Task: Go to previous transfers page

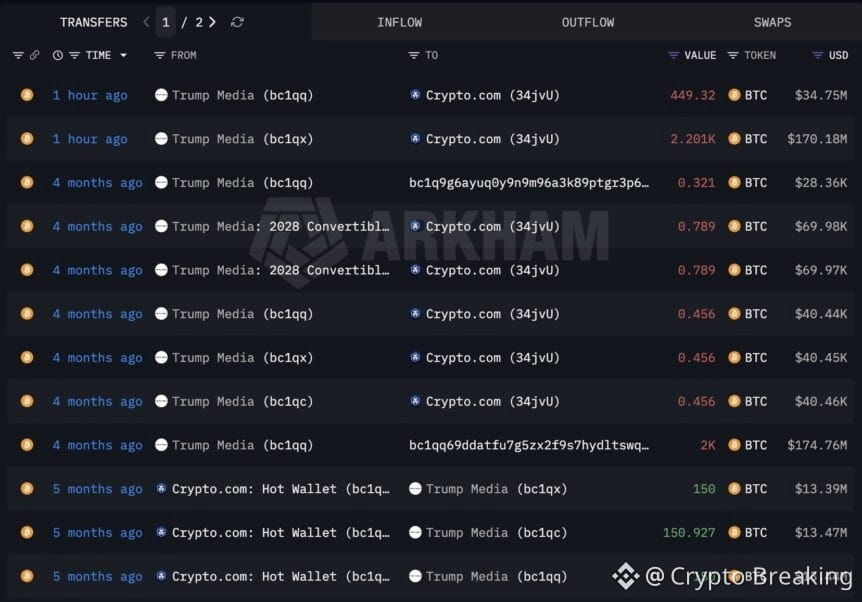Action: point(146,22)
